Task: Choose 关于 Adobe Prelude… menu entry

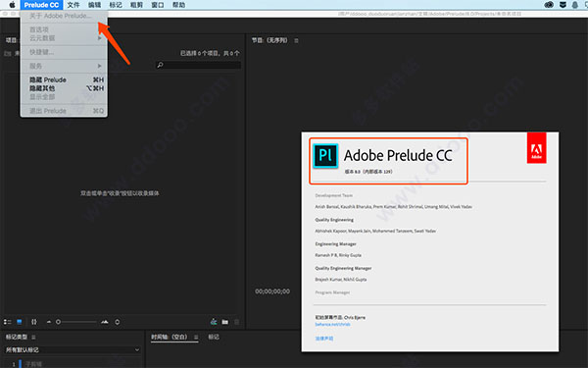Action: click(x=64, y=16)
